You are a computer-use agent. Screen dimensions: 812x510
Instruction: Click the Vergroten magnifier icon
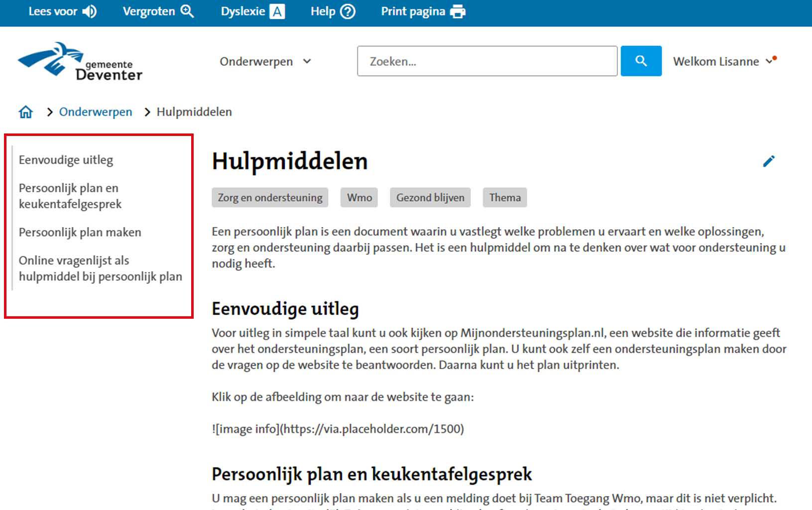tap(187, 11)
